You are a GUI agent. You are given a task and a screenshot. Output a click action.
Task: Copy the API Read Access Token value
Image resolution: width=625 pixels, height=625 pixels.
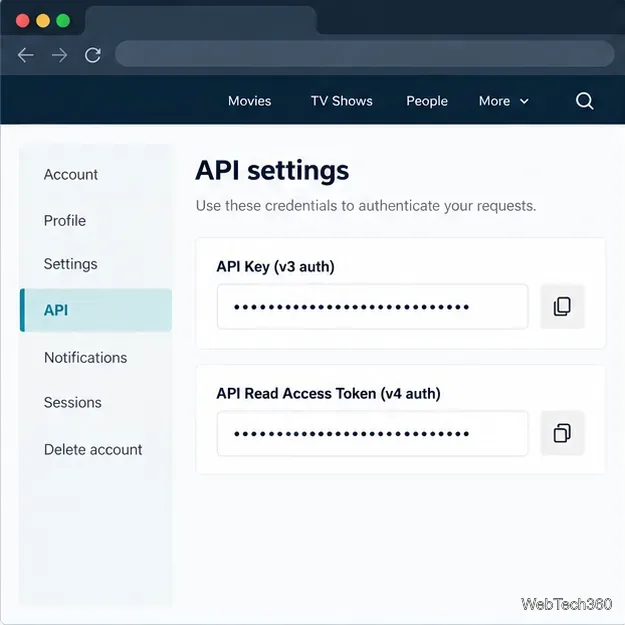(562, 433)
